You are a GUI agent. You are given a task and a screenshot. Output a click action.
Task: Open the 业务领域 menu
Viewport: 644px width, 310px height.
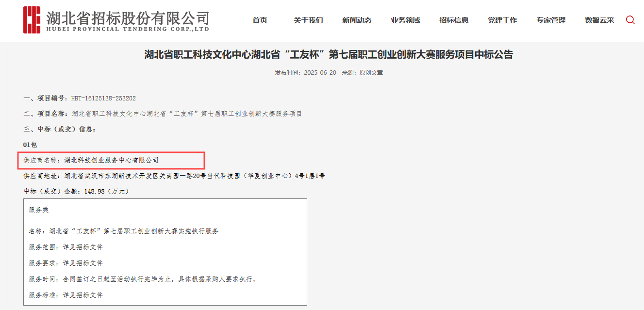405,20
